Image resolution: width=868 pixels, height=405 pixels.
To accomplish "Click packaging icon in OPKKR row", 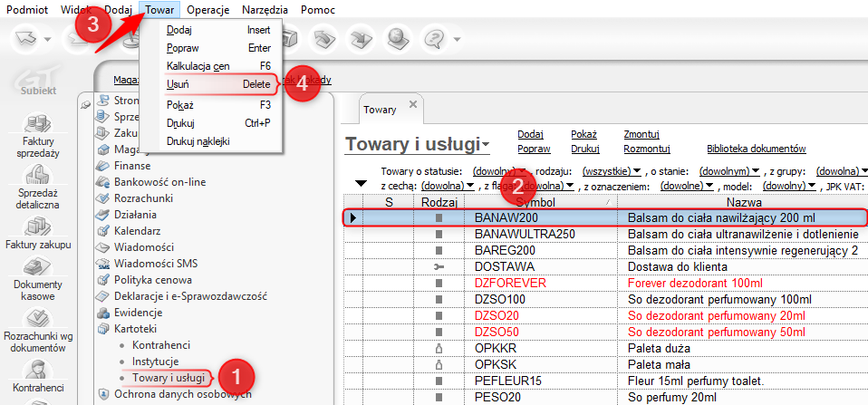I will tap(439, 349).
